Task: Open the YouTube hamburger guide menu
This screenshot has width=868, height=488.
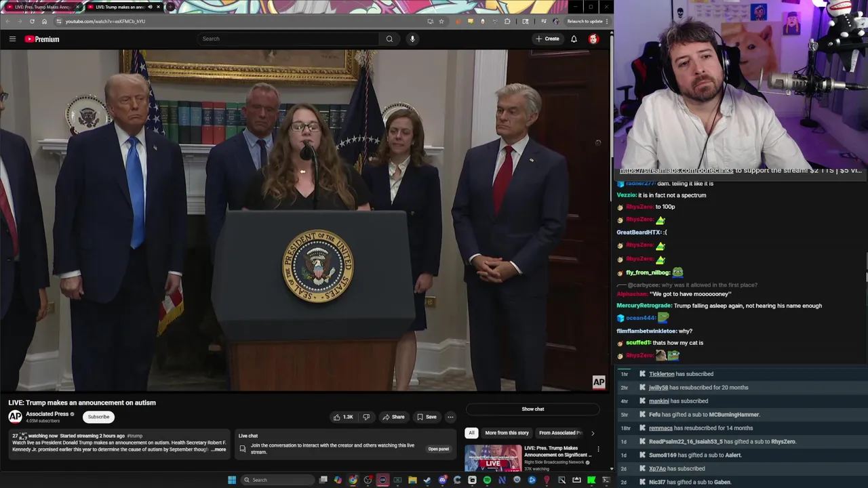Action: (12, 39)
